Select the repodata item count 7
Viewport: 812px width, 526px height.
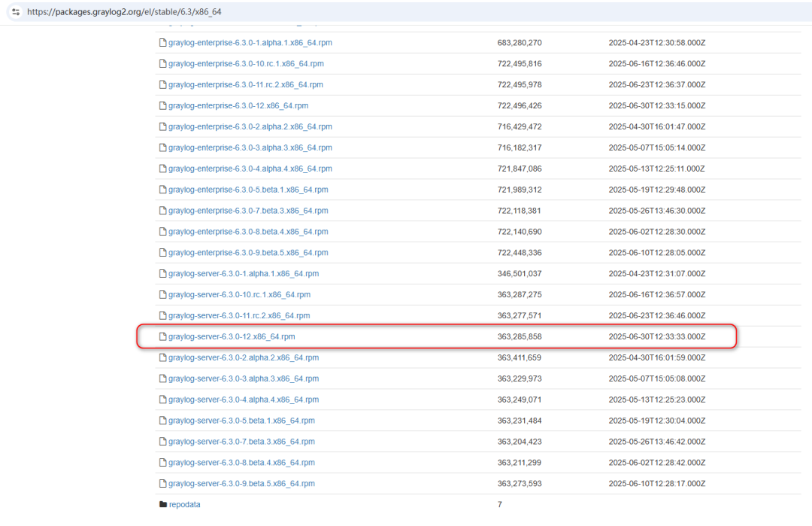(x=500, y=505)
